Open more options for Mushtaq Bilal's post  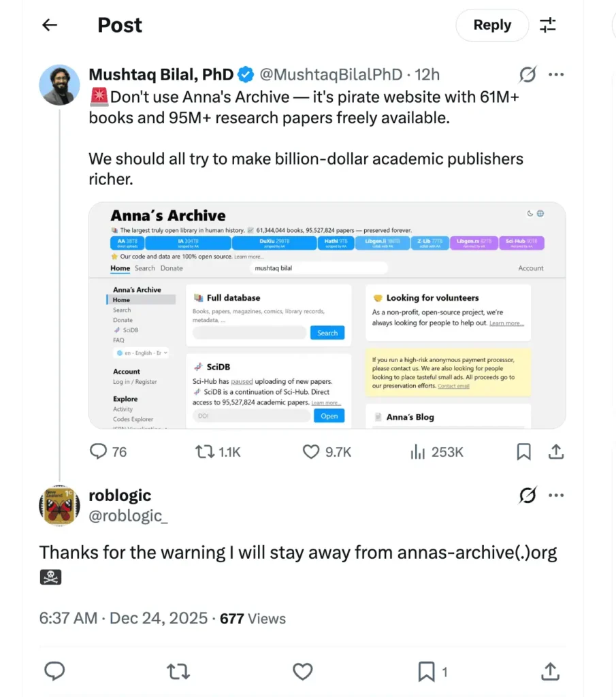[556, 75]
